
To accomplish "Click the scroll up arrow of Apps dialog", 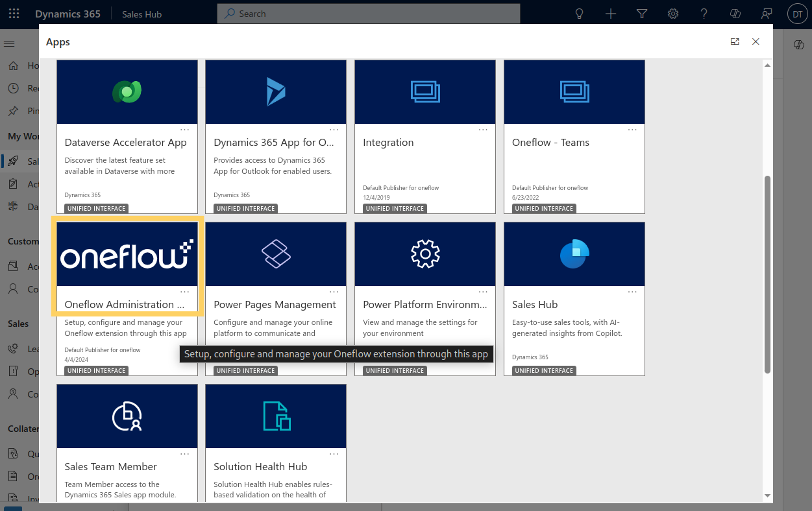I will pos(767,65).
